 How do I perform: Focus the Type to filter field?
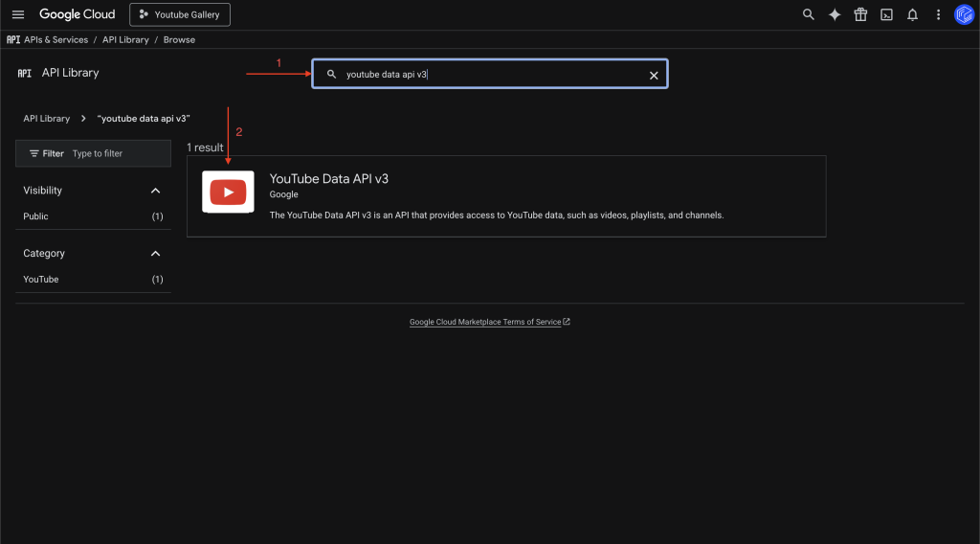[115, 153]
